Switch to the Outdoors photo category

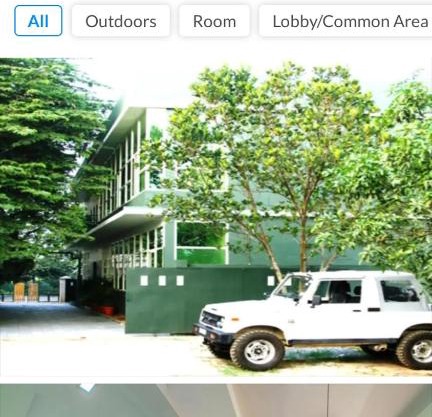(x=121, y=21)
